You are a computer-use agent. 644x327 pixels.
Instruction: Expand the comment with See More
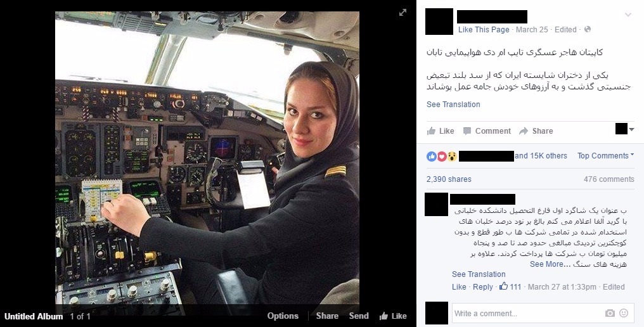(546, 264)
